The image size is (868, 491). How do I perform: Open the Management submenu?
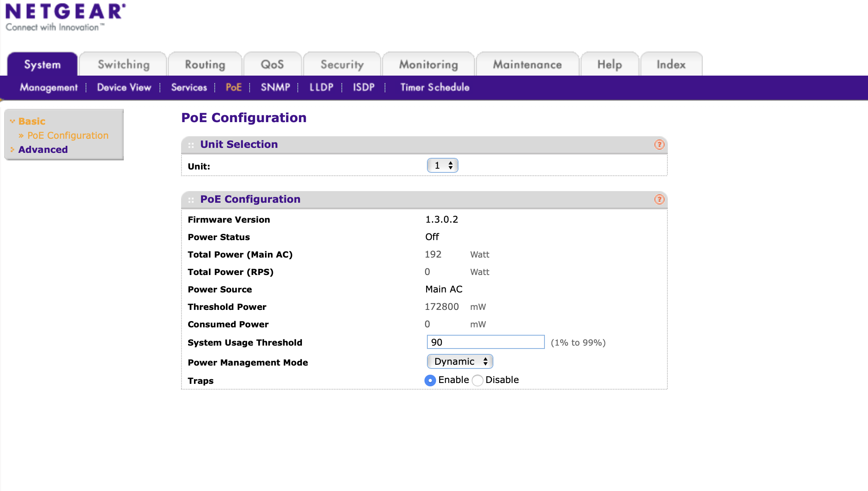coord(49,87)
